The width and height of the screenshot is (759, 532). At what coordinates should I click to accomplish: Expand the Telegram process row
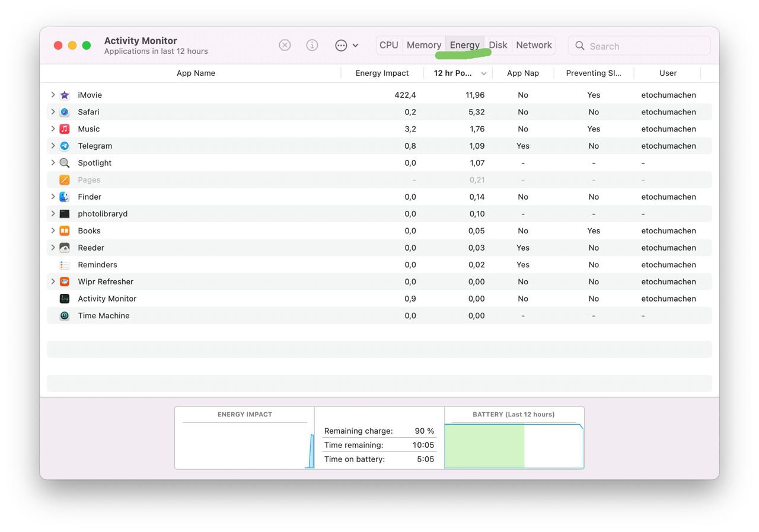53,146
